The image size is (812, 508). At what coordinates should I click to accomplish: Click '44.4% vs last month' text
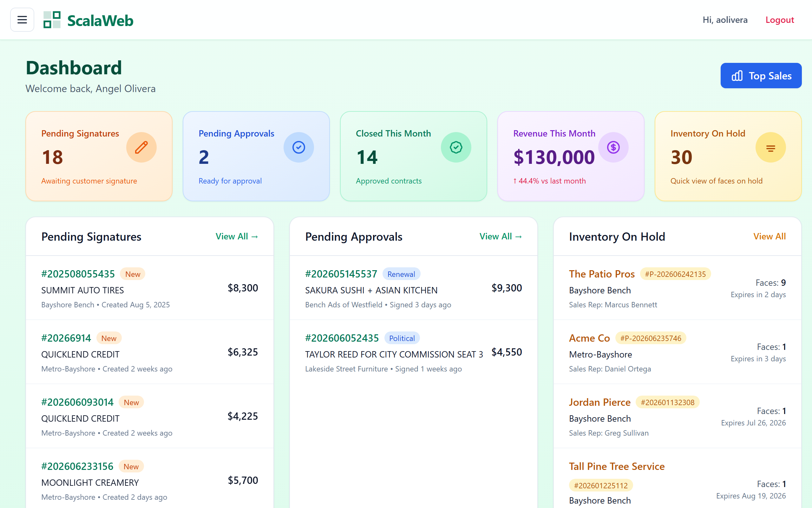(x=550, y=181)
